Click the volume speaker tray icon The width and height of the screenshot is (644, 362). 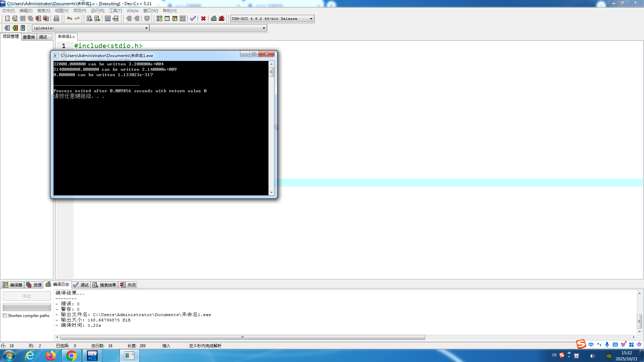pos(592,356)
